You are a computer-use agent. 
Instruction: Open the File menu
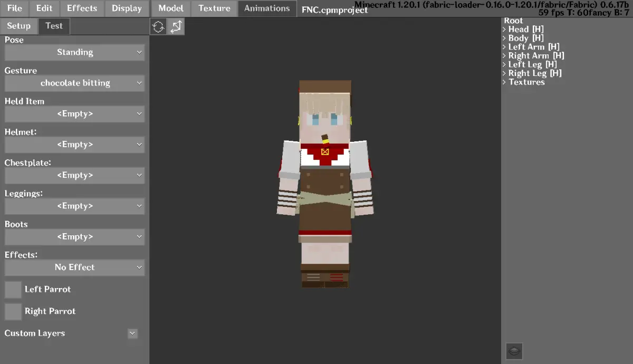click(x=14, y=8)
